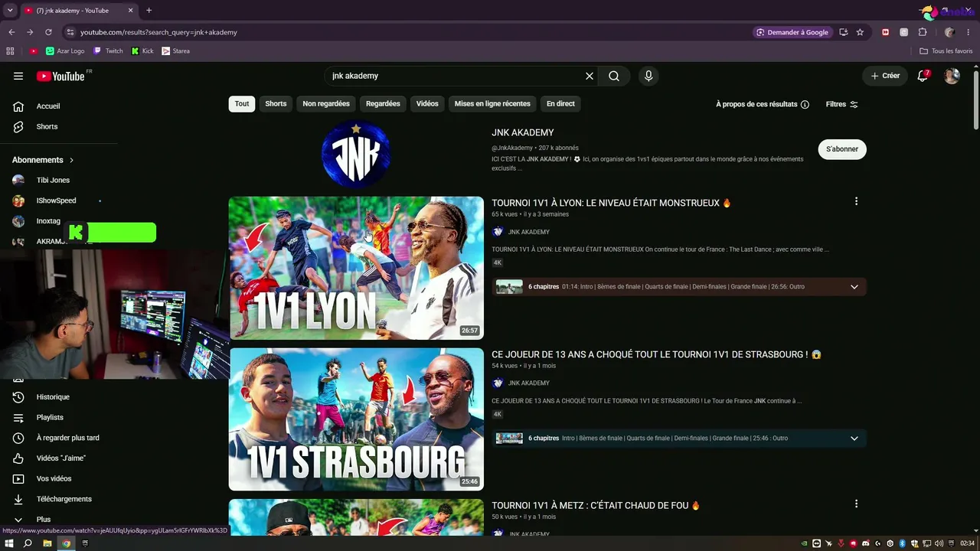Viewport: 980px width, 551px height.
Task: Open the YouTube guide hamburger menu
Action: pos(18,76)
